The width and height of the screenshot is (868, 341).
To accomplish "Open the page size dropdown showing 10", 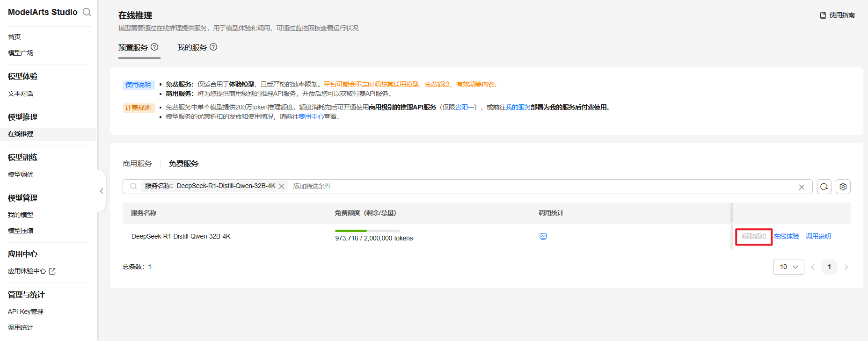I will [788, 267].
